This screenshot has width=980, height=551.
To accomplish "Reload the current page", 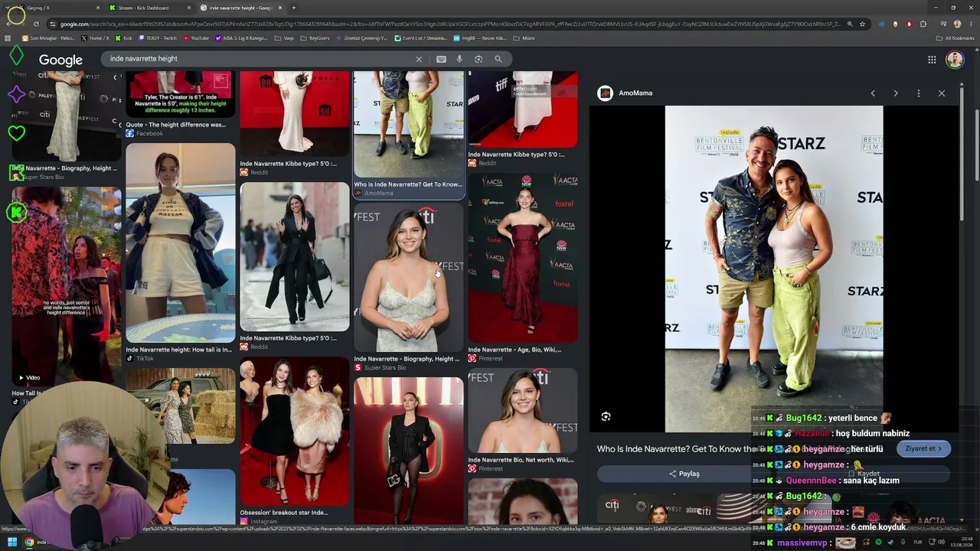I will point(35,24).
